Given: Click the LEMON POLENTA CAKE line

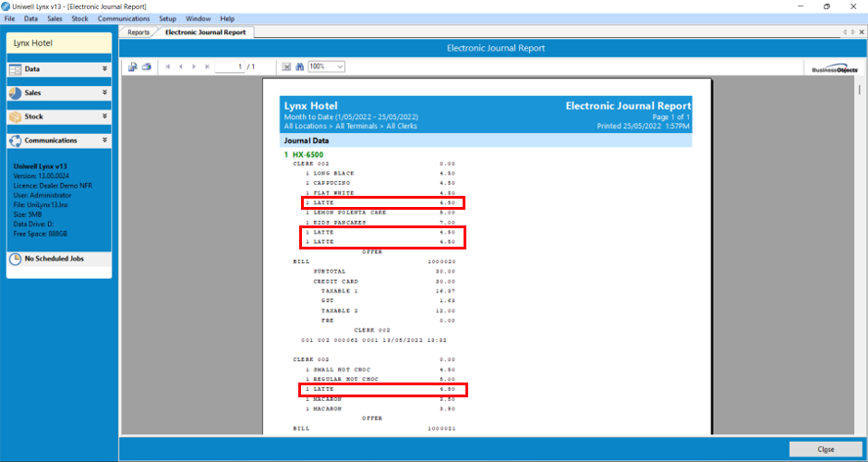Looking at the screenshot, I should coord(380,213).
